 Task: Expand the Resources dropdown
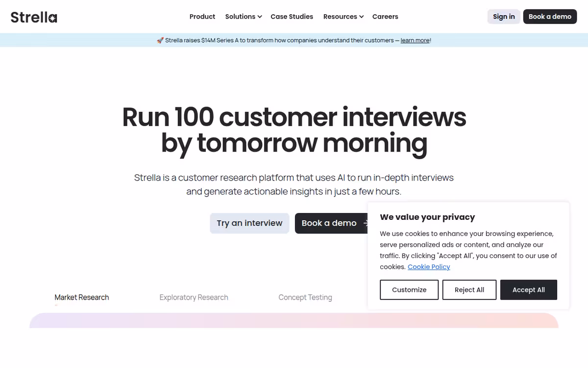343,17
